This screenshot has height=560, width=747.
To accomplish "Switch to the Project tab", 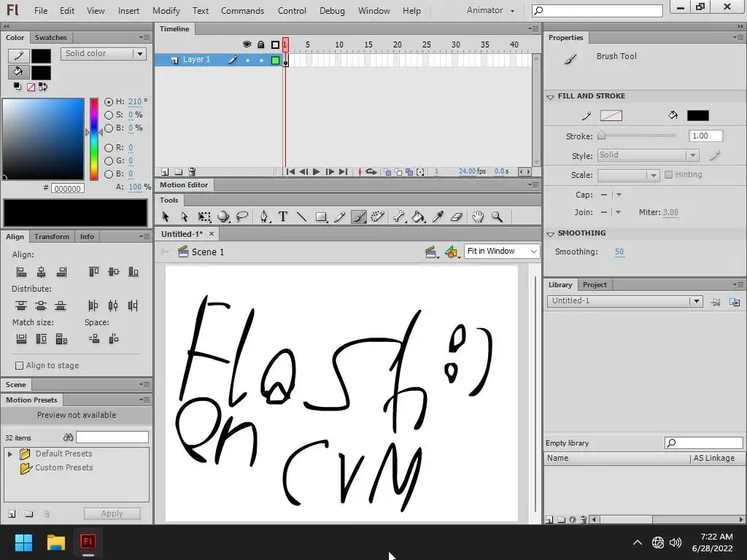I will click(x=595, y=285).
